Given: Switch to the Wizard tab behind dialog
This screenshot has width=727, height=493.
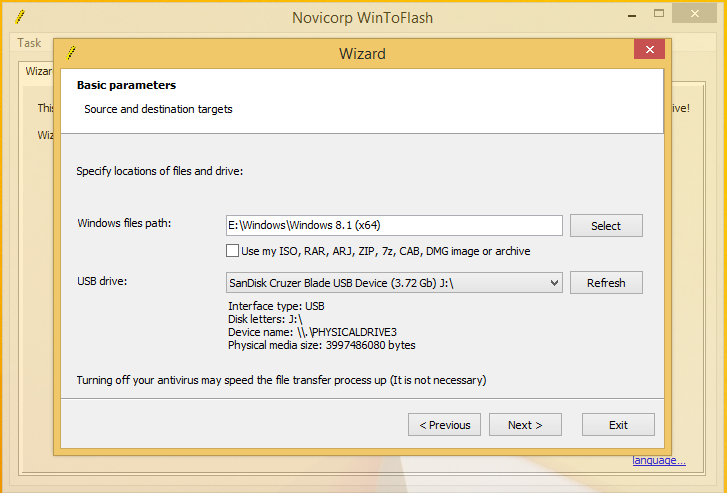Looking at the screenshot, I should tap(38, 71).
